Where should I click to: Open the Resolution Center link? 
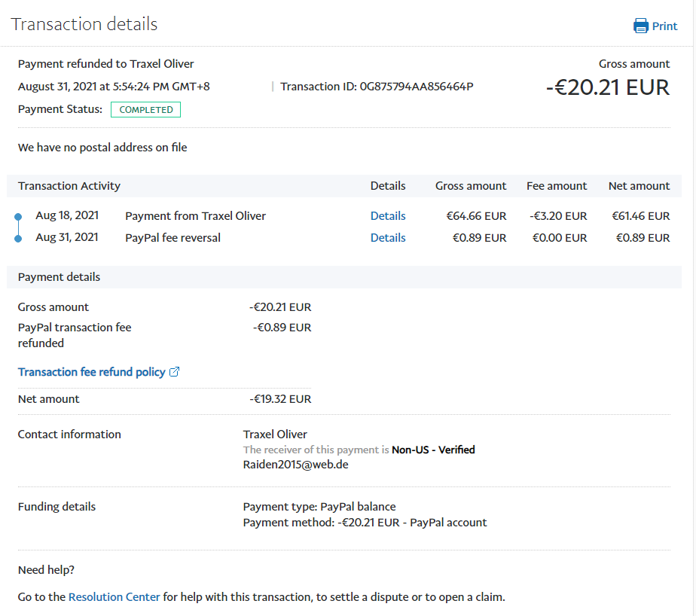pyautogui.click(x=114, y=597)
